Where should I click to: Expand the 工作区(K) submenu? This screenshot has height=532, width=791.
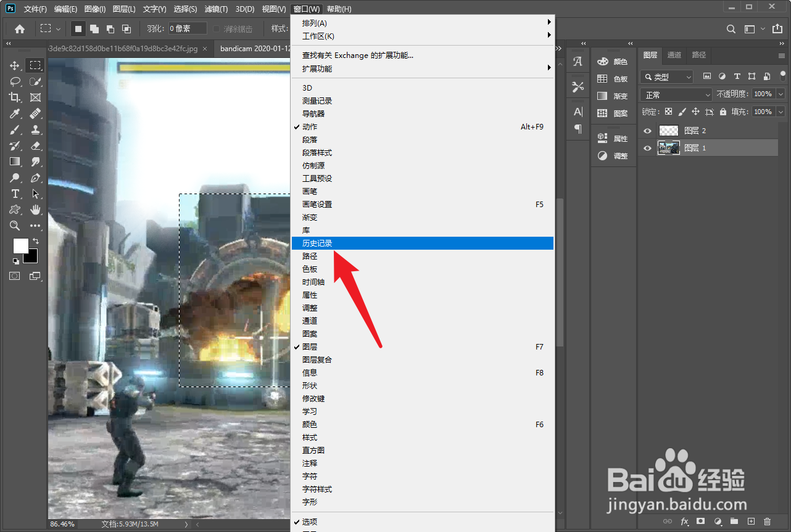point(423,36)
